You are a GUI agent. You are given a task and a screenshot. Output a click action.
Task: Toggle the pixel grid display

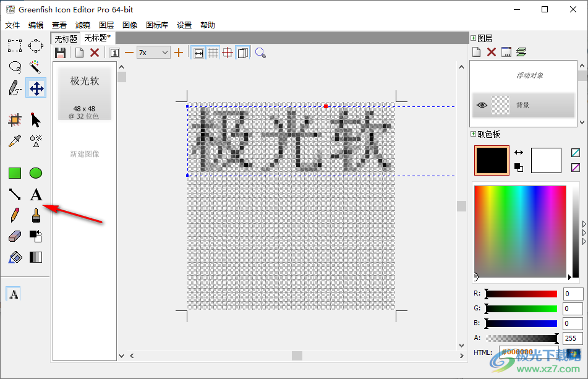point(213,53)
